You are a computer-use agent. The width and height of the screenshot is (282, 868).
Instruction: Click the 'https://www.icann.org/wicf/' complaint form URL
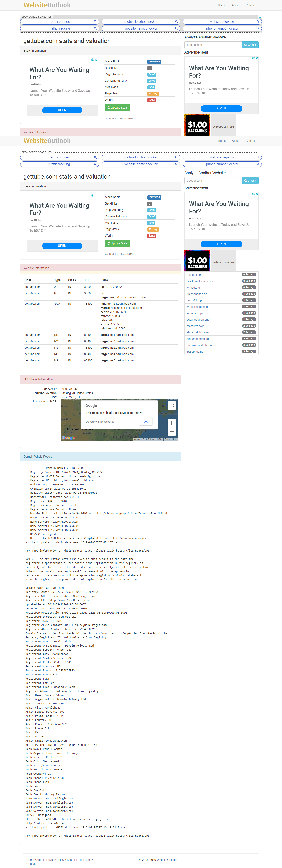pyautogui.click(x=131, y=538)
